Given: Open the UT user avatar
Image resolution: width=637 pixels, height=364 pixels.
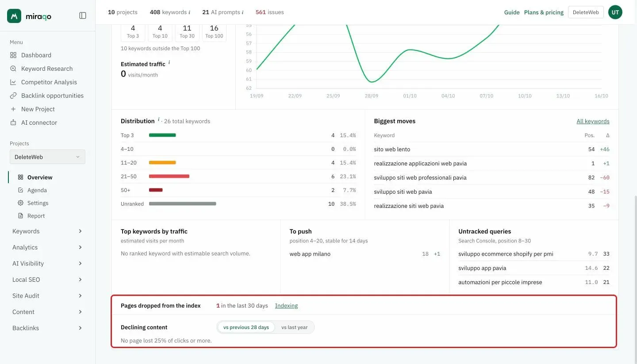Looking at the screenshot, I should (x=615, y=12).
